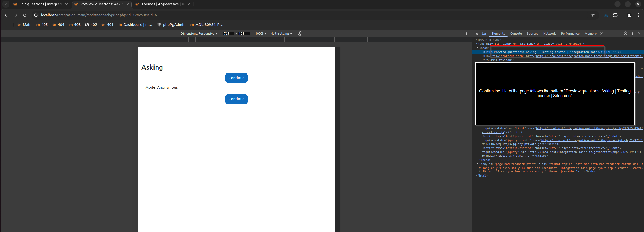This screenshot has width=644, height=232.
Task: Go back to previous page
Action: [6, 15]
